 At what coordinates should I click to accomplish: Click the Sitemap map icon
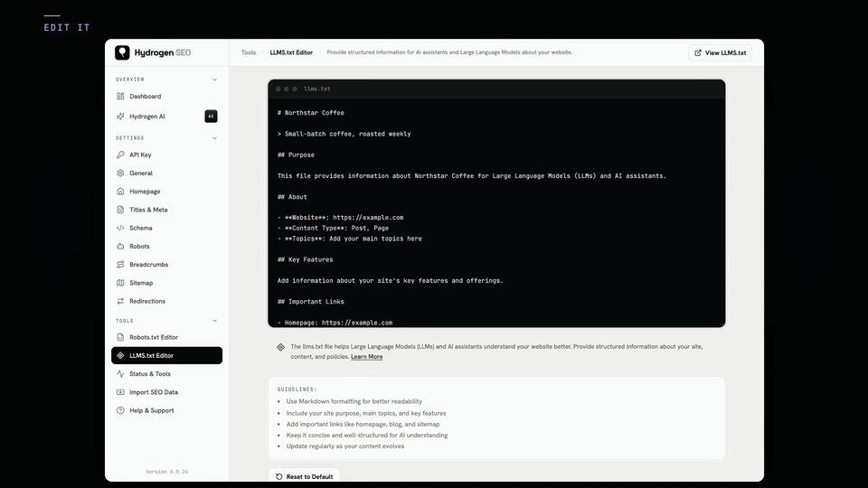tap(120, 283)
